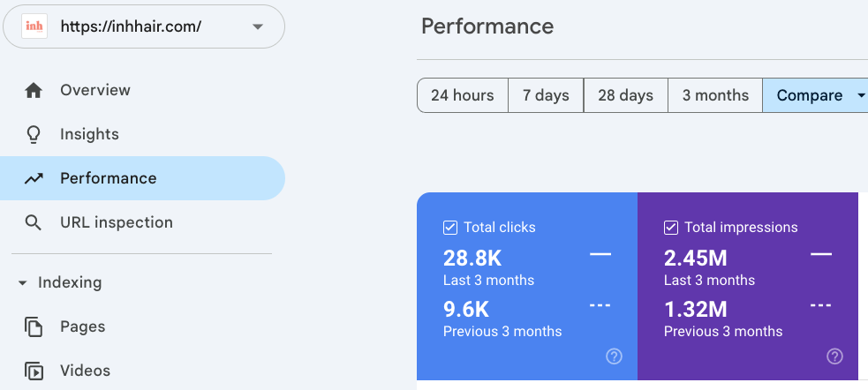Select the 24 hours date range
This screenshot has width=868, height=390.
(x=462, y=95)
